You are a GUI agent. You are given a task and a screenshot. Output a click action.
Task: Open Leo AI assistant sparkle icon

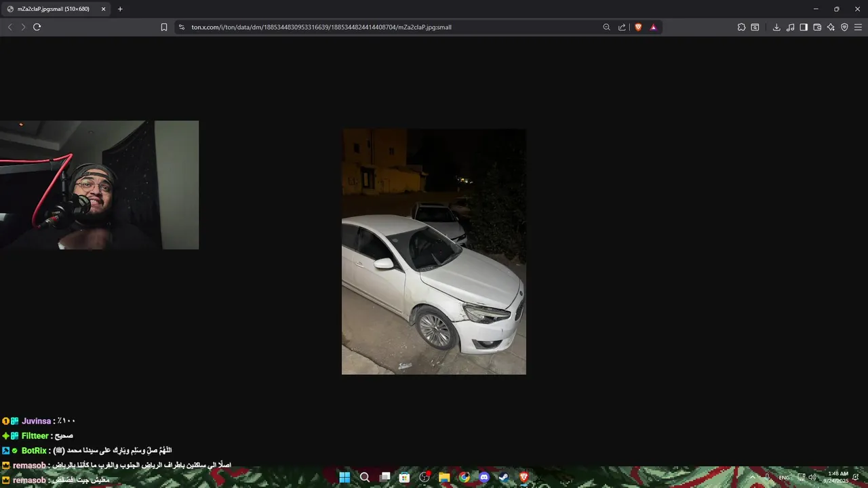(x=831, y=27)
